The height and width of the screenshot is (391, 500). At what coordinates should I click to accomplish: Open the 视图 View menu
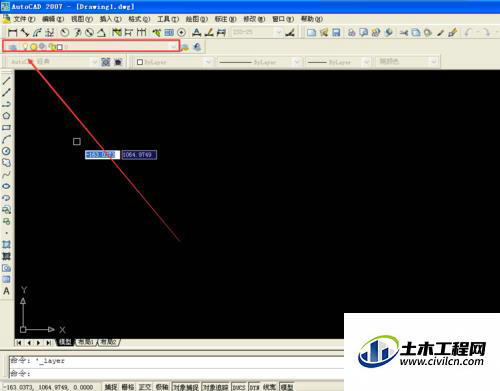pyautogui.click(x=82, y=19)
